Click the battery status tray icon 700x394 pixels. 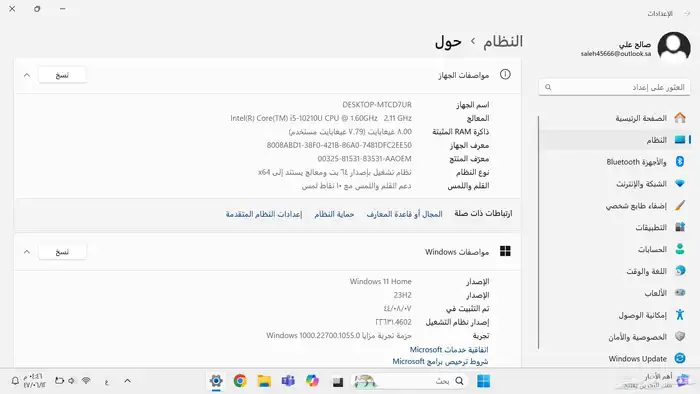pos(59,381)
